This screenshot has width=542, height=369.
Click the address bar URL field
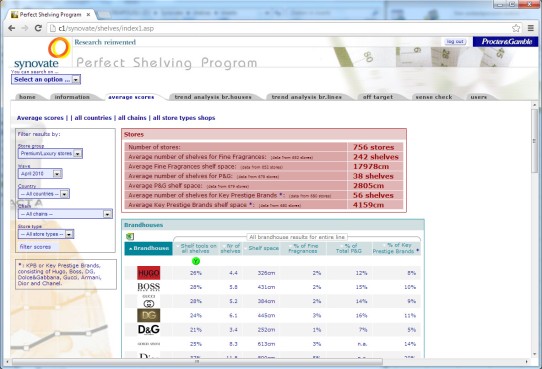click(279, 28)
